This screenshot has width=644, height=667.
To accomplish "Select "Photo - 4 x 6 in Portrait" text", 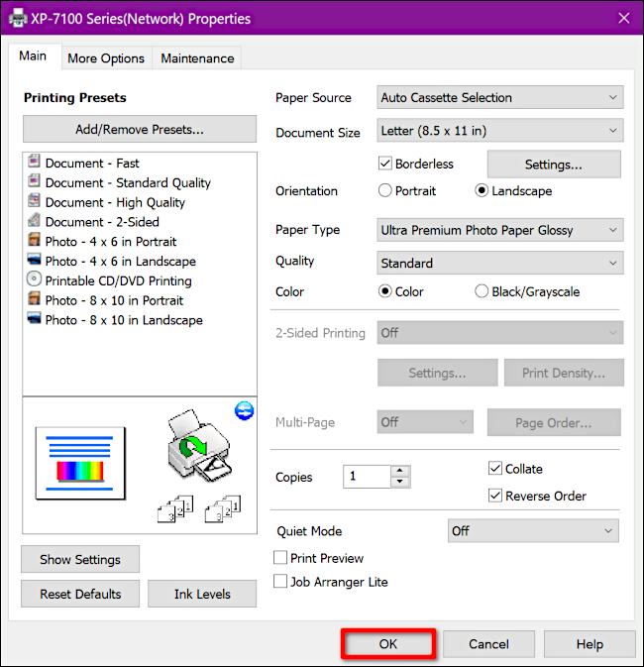I will pos(111,242).
